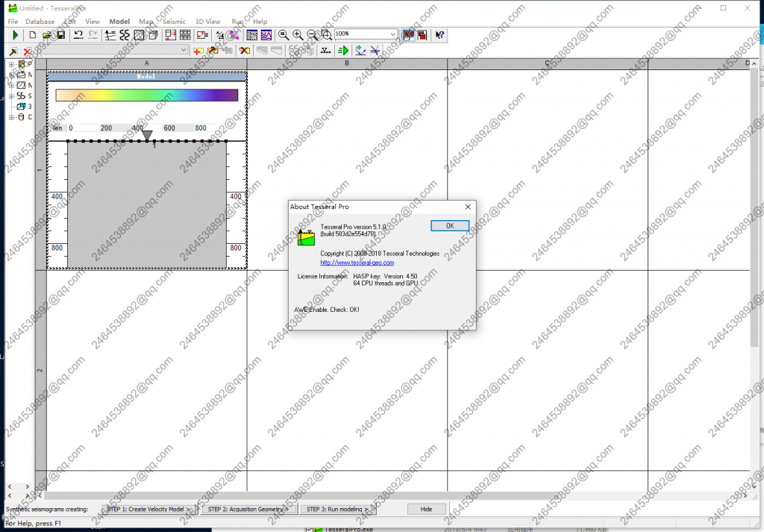Image resolution: width=764 pixels, height=532 pixels.
Task: Open the View menu
Action: coord(93,22)
